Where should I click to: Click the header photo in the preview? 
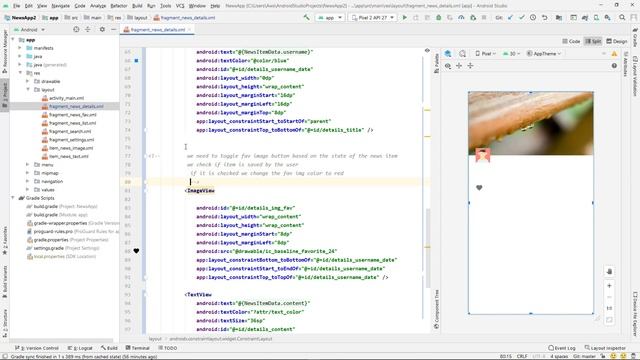(x=531, y=123)
